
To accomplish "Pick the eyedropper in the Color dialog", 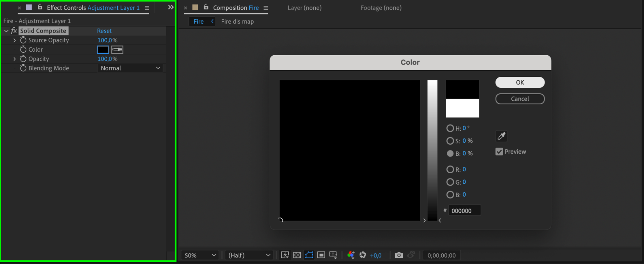I will point(501,136).
